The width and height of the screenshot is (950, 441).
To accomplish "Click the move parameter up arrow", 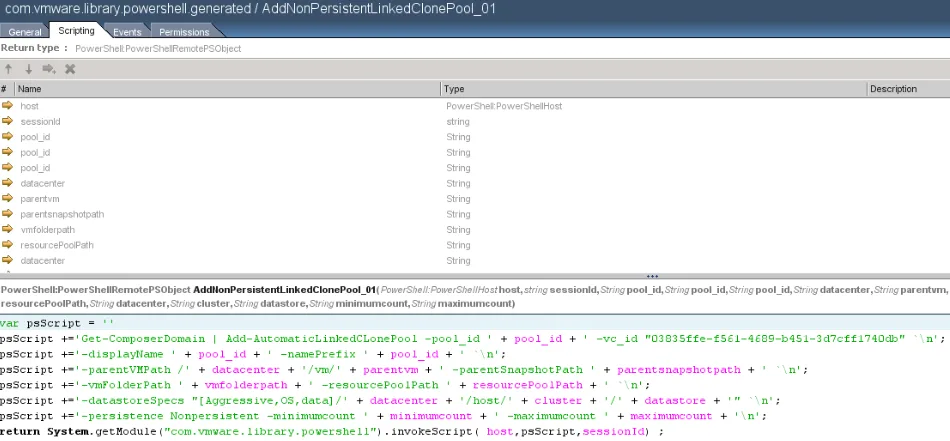I will click(8, 69).
